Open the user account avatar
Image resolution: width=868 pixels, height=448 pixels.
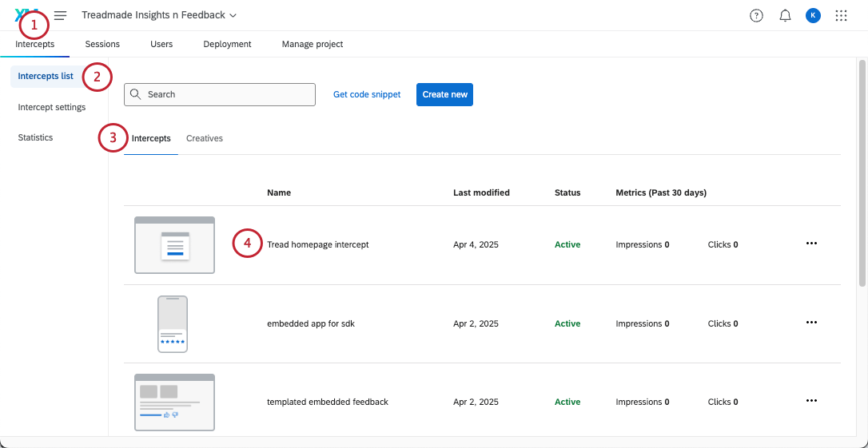pos(813,15)
